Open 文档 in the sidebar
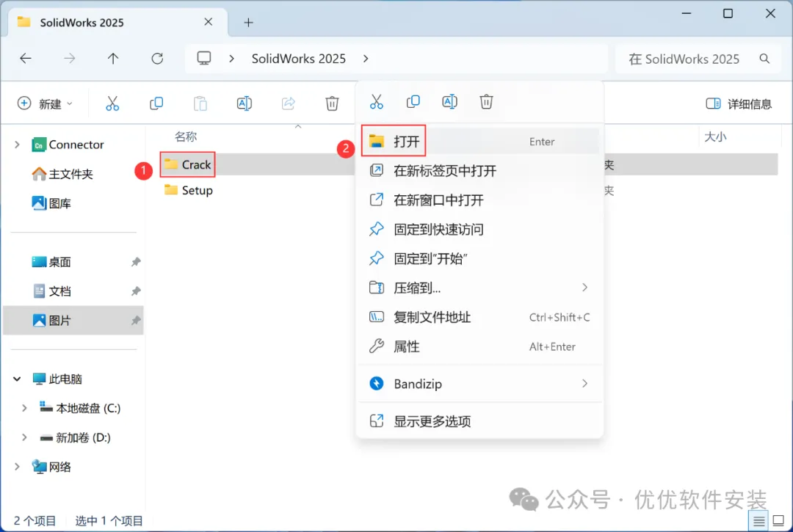This screenshot has width=793, height=532. pyautogui.click(x=51, y=291)
